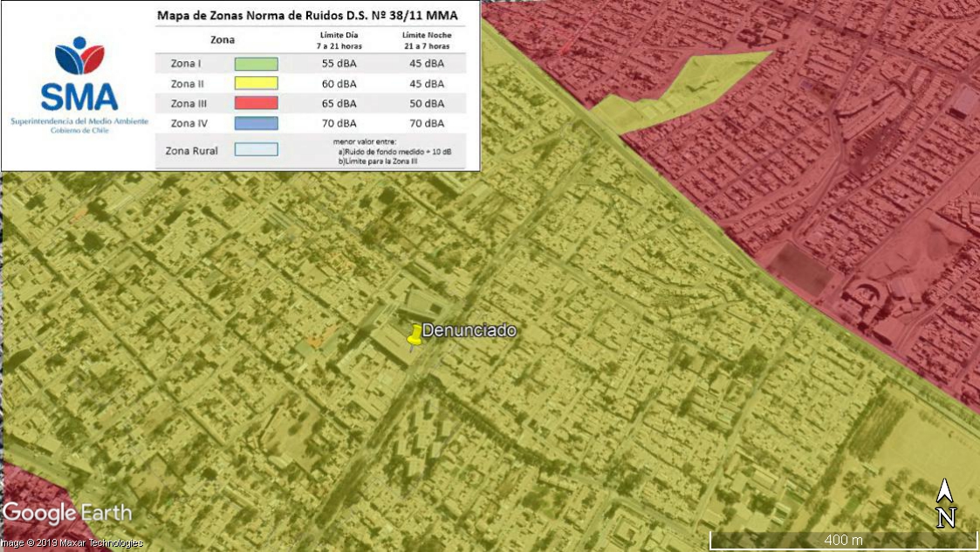Click the Zona IV day limit 70 dBA
The height and width of the screenshot is (552, 980).
pos(339,123)
